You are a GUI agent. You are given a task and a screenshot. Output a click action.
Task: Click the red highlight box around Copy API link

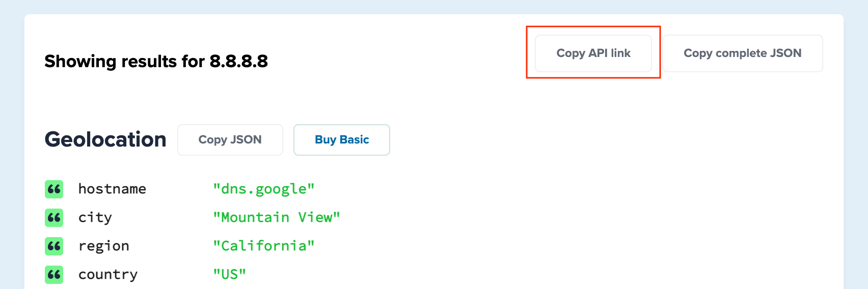tap(593, 52)
